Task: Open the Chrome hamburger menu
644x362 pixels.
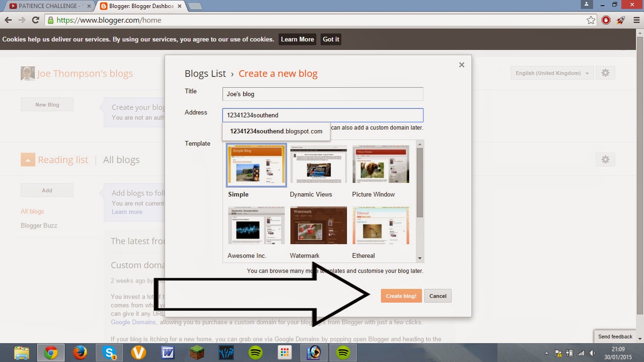Action: tap(636, 20)
